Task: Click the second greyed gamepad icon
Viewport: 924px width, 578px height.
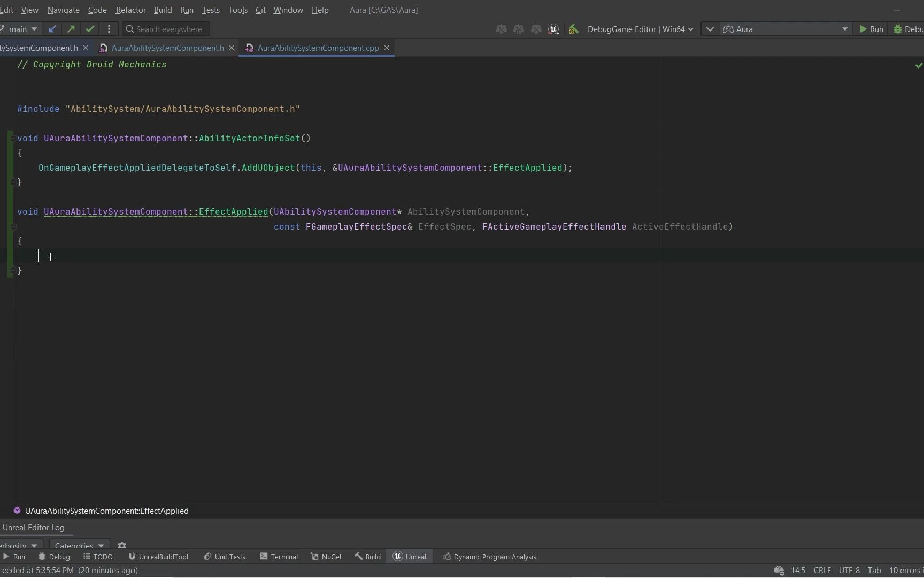Action: click(519, 29)
